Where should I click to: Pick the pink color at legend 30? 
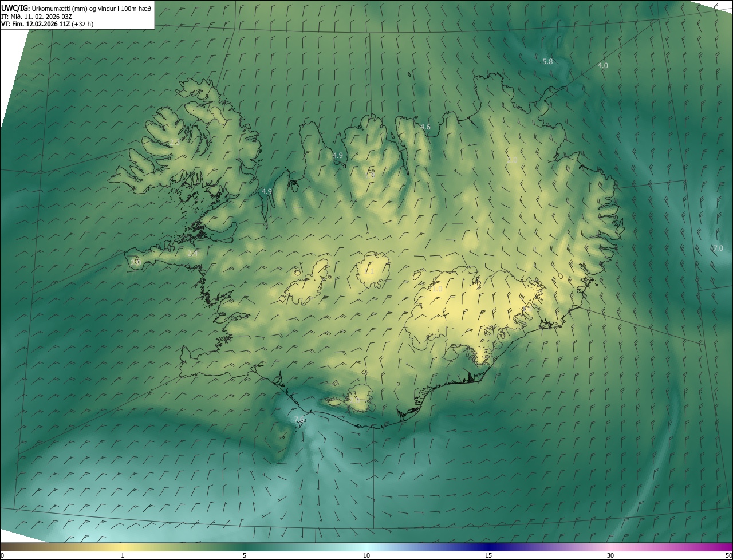click(610, 547)
